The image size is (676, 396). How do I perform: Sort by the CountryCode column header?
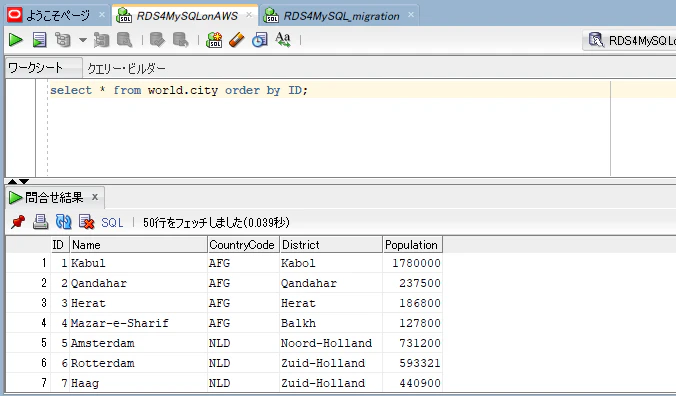point(243,245)
